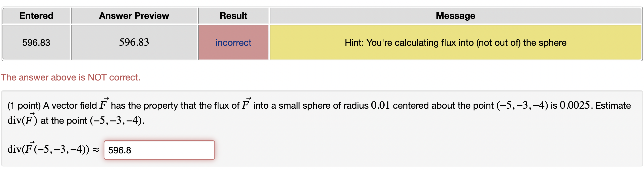Click the "Message" column header

[455, 16]
